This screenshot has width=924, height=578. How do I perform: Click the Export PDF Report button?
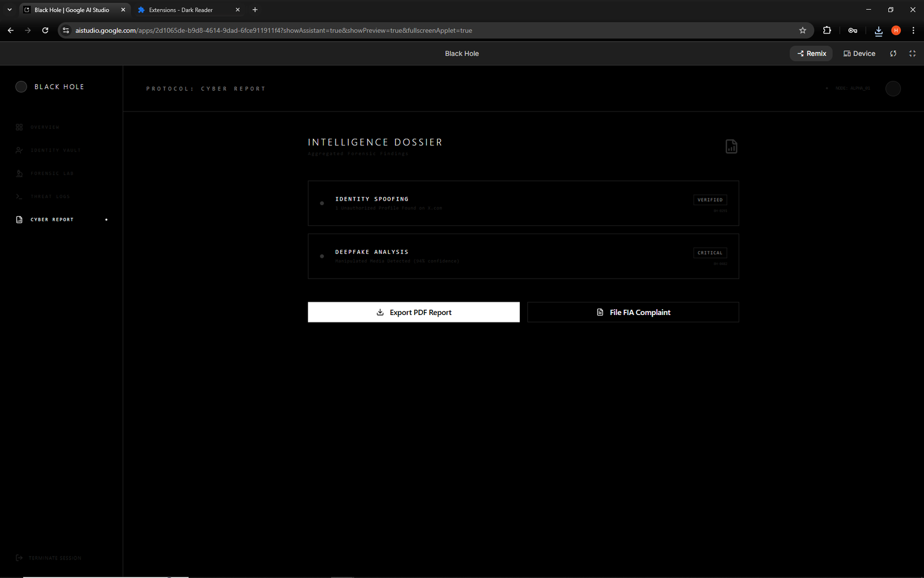click(413, 312)
